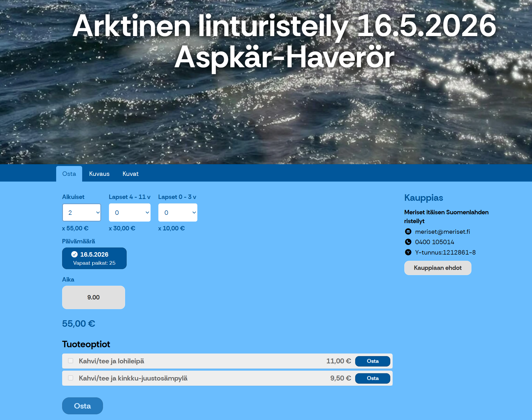Open Kauppiaan ehdot merchant terms

click(x=438, y=268)
